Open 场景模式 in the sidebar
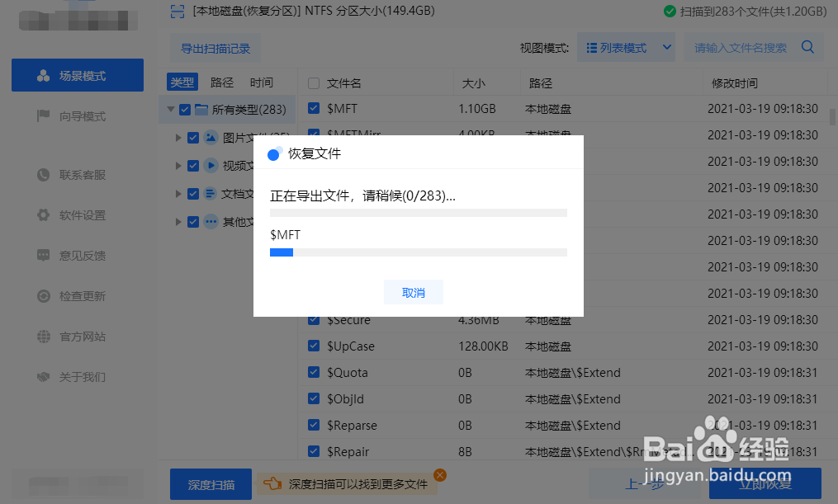This screenshot has height=504, width=838. coord(77,75)
